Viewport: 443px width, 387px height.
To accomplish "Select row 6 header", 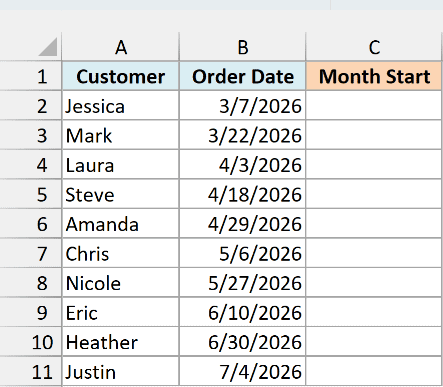I will (31, 224).
